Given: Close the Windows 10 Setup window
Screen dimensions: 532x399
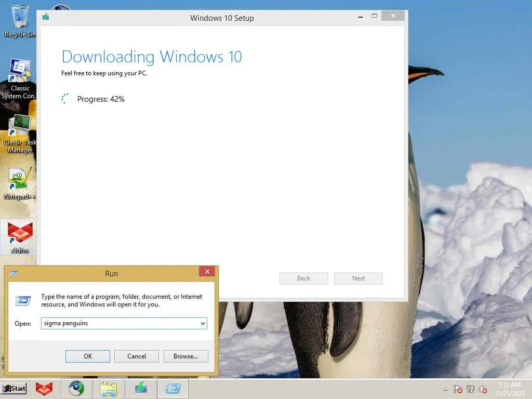Looking at the screenshot, I should coord(393,16).
